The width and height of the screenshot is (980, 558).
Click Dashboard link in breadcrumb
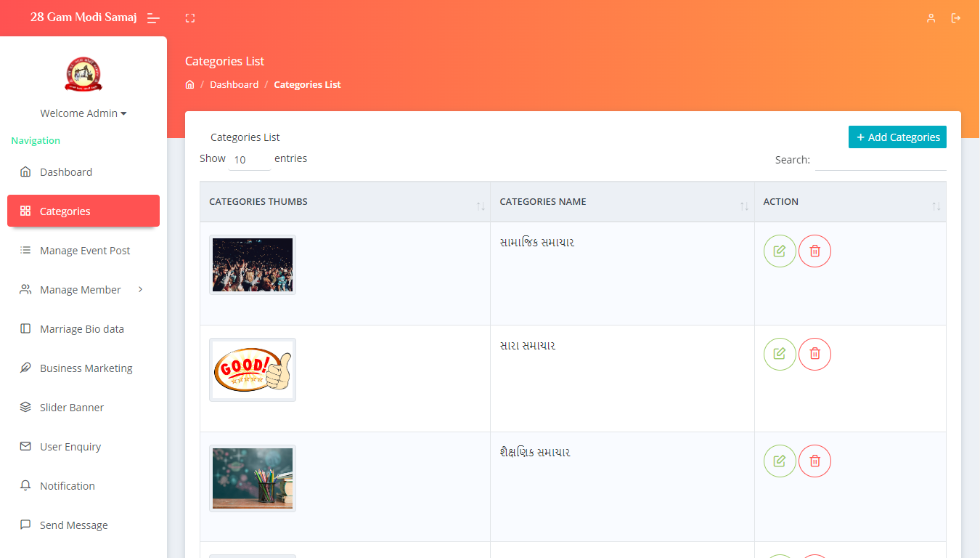pos(234,85)
